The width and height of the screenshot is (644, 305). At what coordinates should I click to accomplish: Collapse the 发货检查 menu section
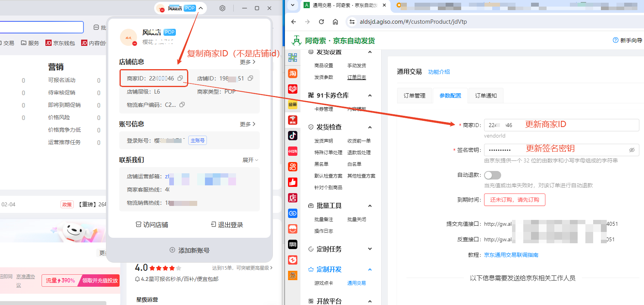[x=370, y=127]
